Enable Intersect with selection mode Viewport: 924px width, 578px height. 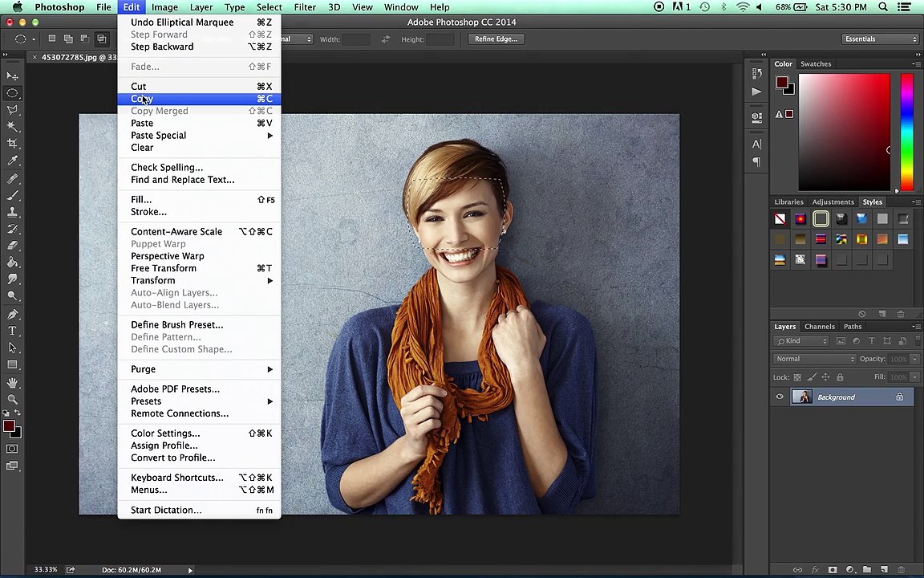102,39
